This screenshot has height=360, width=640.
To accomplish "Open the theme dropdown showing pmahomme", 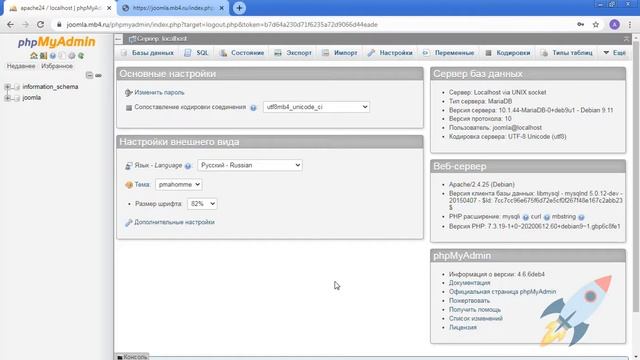I will click(178, 184).
